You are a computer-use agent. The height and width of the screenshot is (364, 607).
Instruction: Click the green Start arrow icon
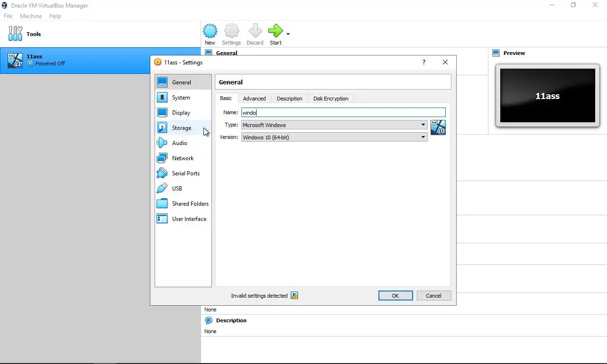click(275, 31)
